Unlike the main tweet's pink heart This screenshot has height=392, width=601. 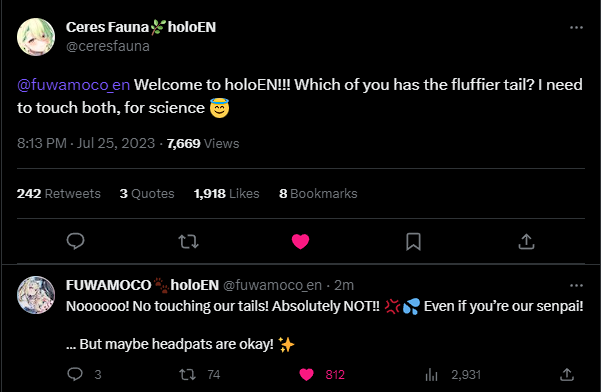coord(300,241)
